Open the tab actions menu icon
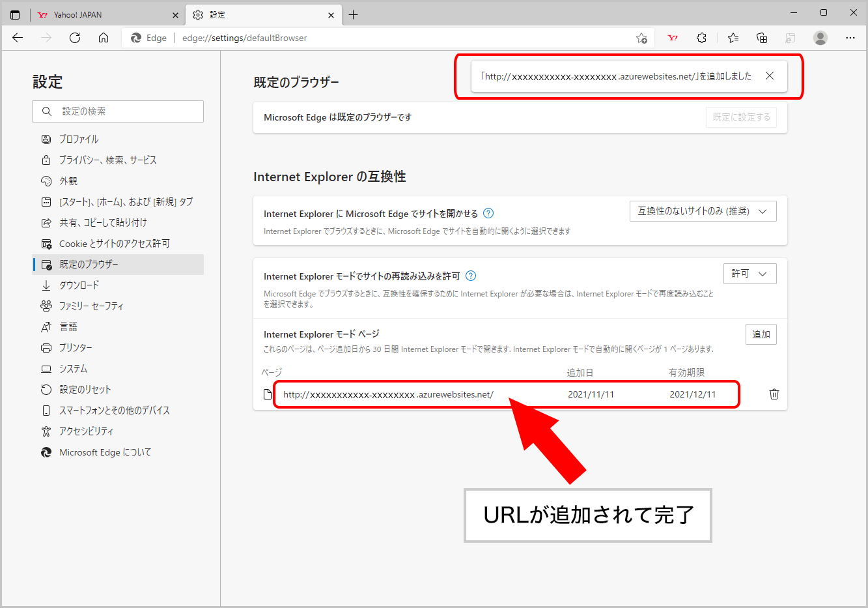868x608 pixels. (x=15, y=14)
